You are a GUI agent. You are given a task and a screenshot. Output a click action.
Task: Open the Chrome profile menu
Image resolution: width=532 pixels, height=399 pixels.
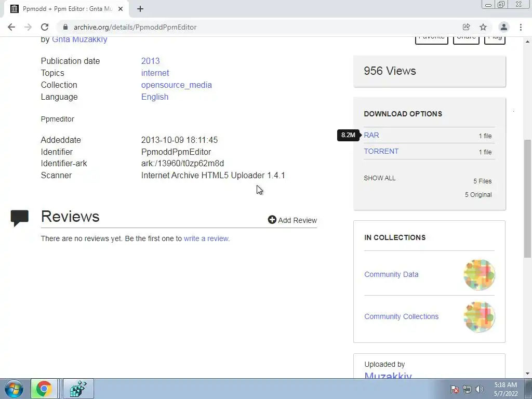pos(504,27)
